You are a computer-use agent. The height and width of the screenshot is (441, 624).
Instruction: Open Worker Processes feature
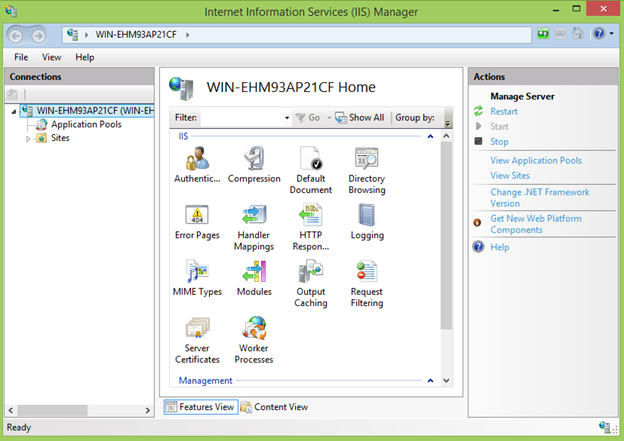pos(254,340)
